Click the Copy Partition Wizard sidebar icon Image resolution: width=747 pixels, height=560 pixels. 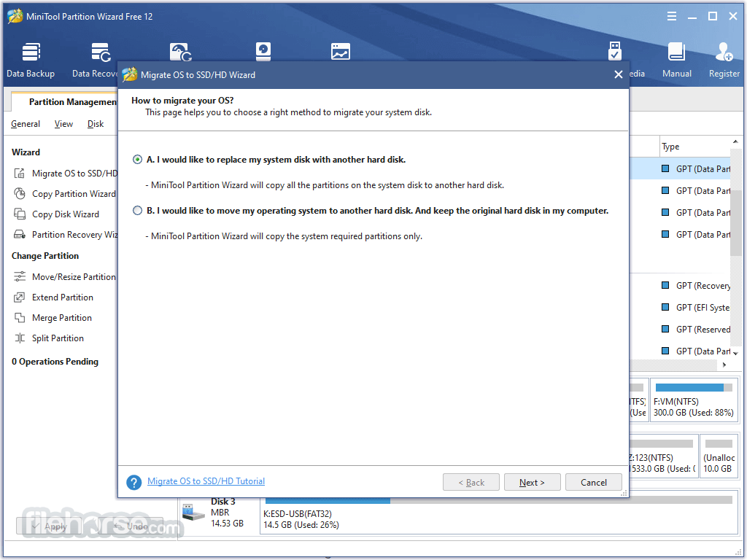pos(19,194)
